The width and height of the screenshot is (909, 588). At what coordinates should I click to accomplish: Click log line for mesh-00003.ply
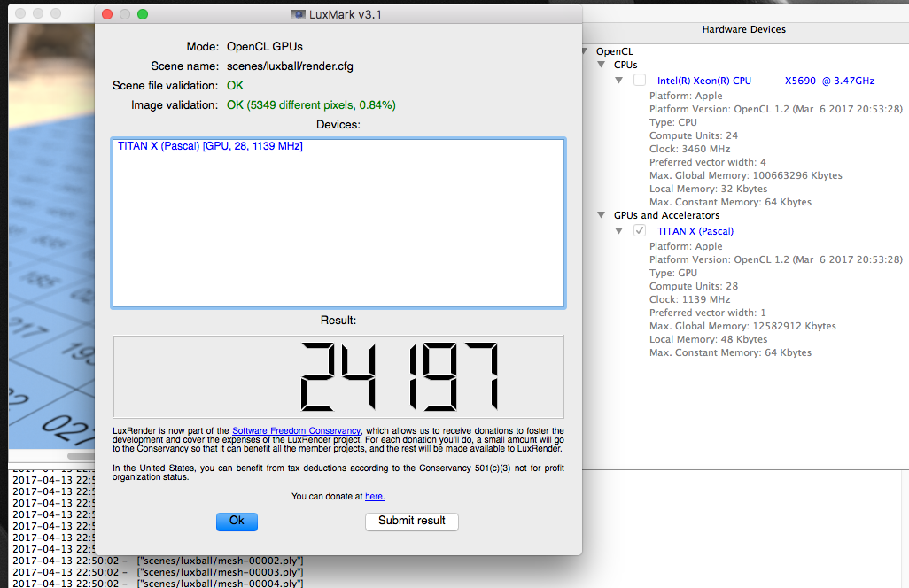coord(158,572)
